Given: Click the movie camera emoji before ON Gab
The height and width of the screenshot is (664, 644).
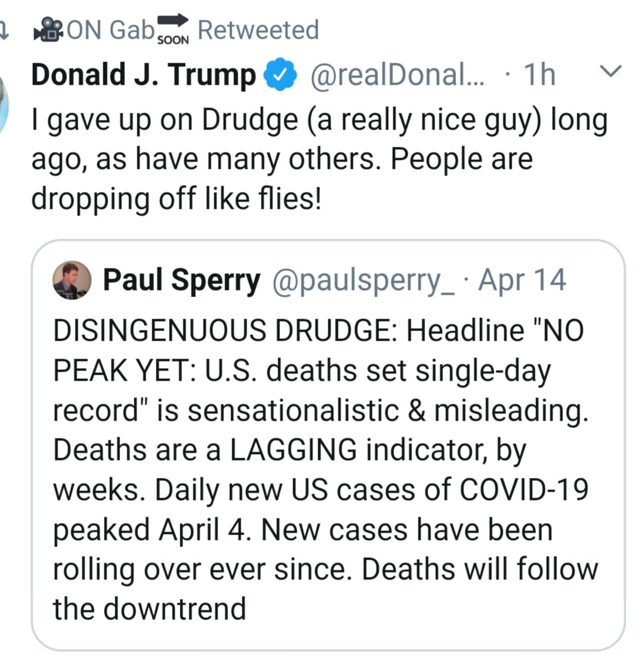Looking at the screenshot, I should 49,30.
